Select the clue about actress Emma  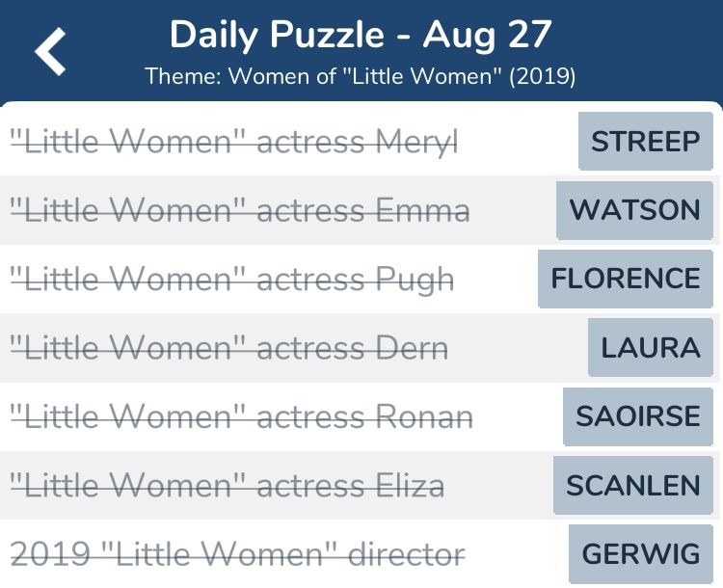[x=240, y=210]
